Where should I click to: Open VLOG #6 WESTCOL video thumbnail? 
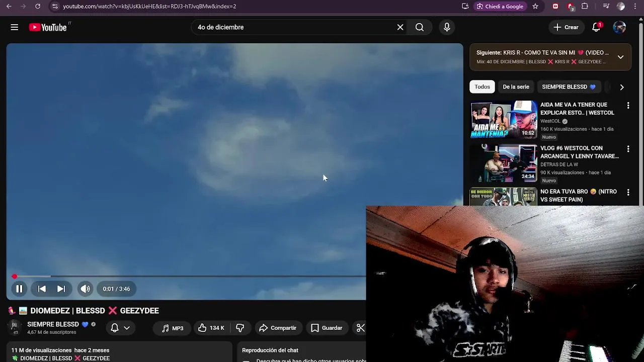click(504, 163)
